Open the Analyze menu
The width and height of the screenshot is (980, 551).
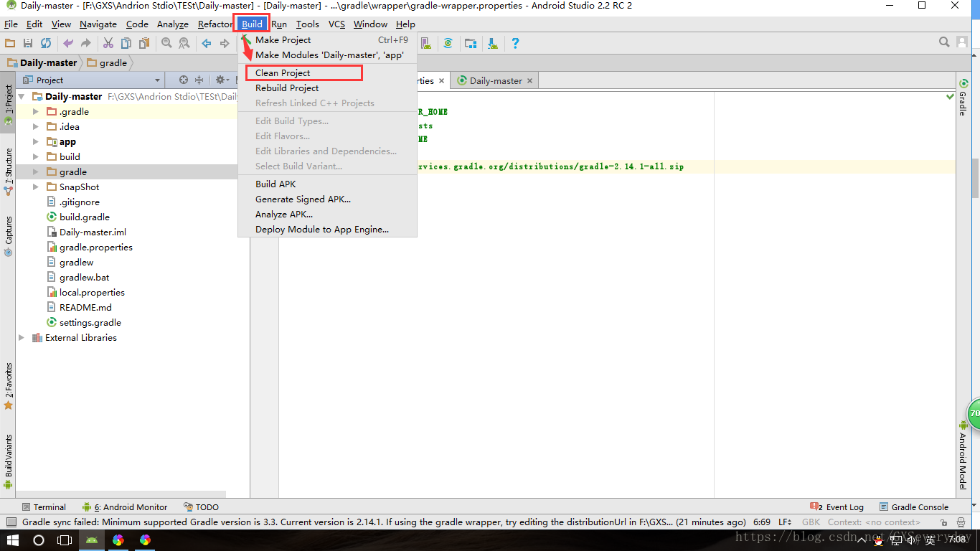click(172, 24)
